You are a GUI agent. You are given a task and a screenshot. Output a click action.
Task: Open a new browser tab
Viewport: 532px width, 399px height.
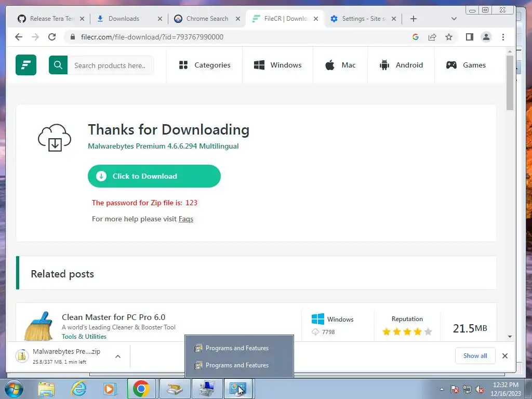(413, 19)
